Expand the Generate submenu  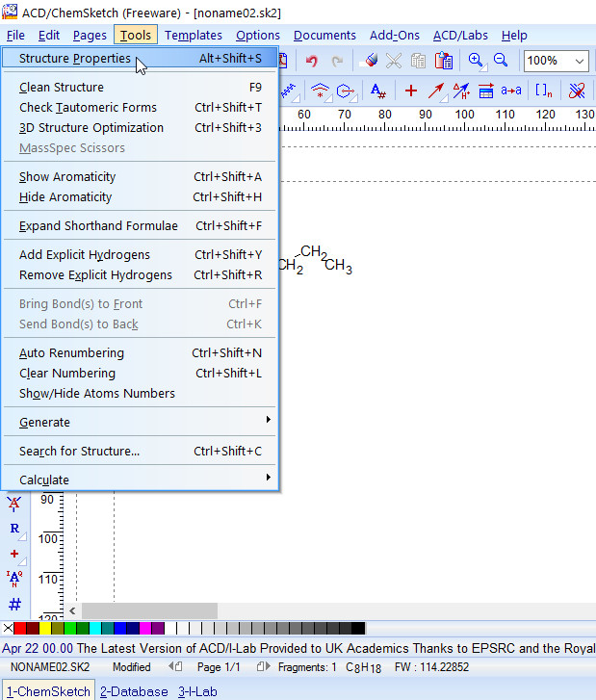point(140,423)
